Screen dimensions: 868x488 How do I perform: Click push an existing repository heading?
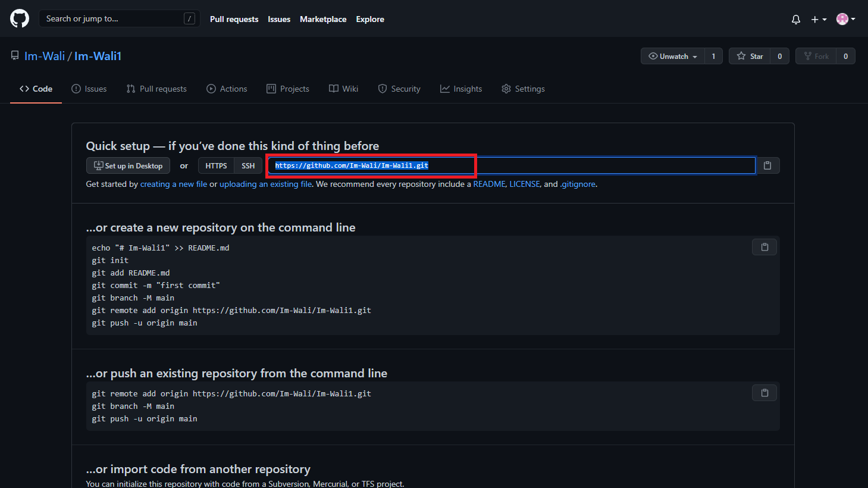[237, 373]
